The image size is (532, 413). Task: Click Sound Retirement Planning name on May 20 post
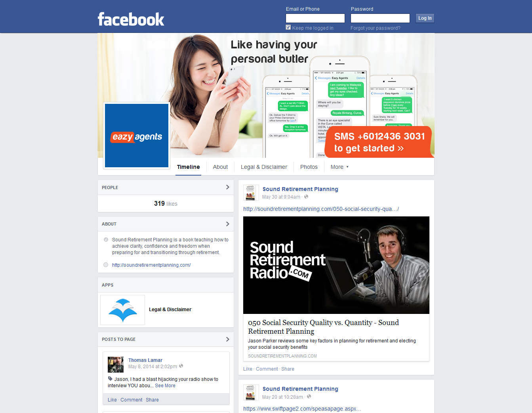(300, 389)
